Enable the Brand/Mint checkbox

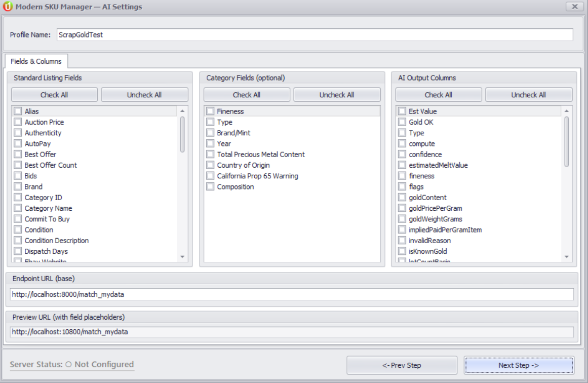[210, 133]
